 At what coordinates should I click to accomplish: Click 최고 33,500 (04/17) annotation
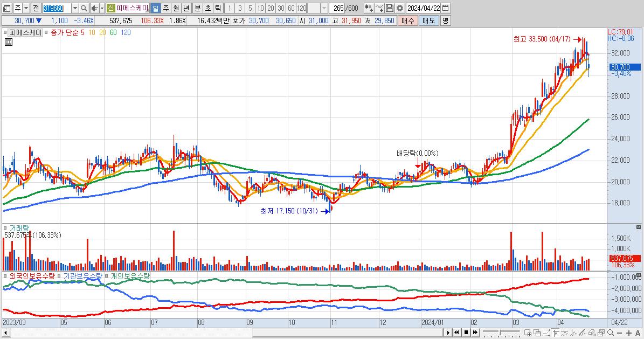pos(542,39)
